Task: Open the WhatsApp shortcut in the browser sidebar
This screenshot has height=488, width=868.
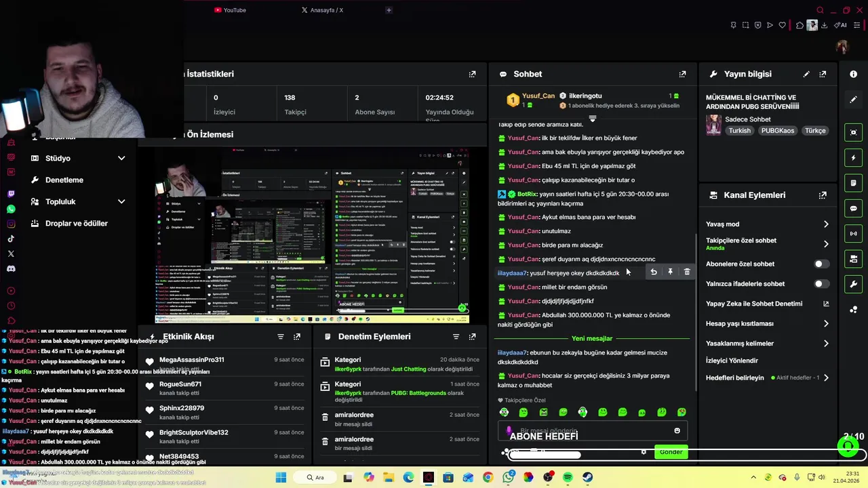Action: [11, 209]
